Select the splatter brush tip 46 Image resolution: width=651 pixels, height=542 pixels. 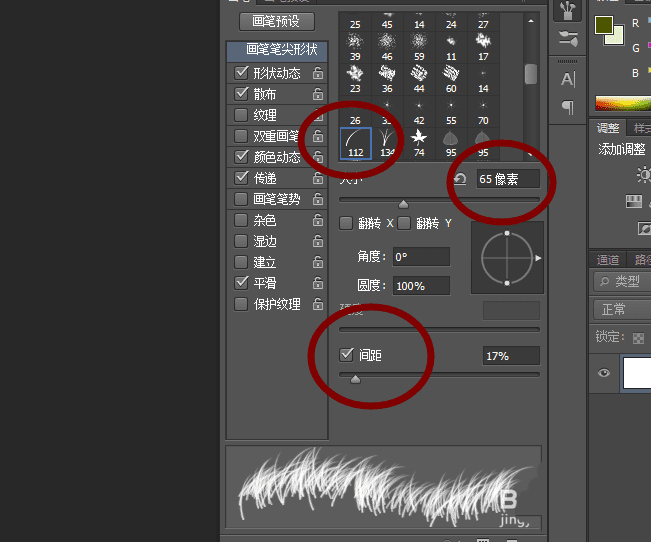387,47
